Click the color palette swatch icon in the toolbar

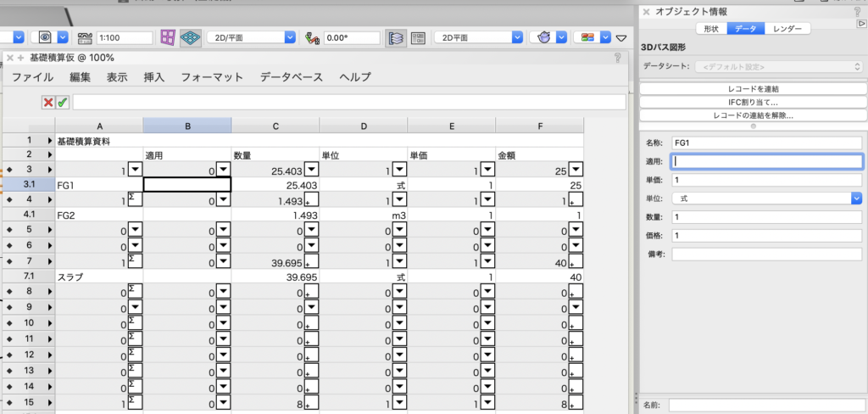(585, 38)
